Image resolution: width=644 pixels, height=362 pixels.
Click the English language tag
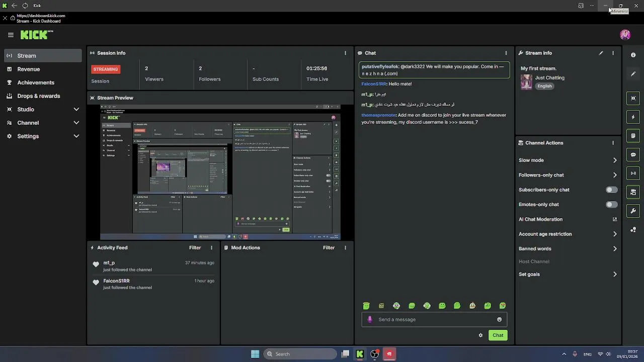(544, 86)
